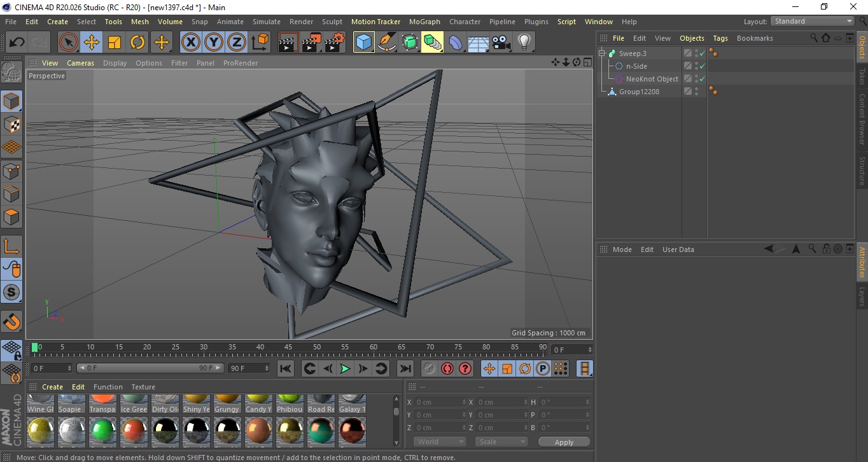The height and width of the screenshot is (462, 868).
Task: Open the Subdivision Surface generators icon
Action: (x=410, y=43)
